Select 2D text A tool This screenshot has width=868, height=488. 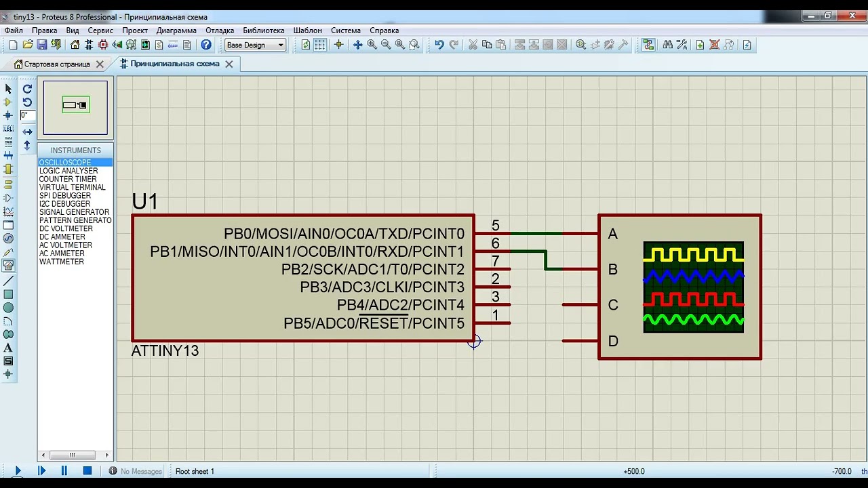[8, 348]
